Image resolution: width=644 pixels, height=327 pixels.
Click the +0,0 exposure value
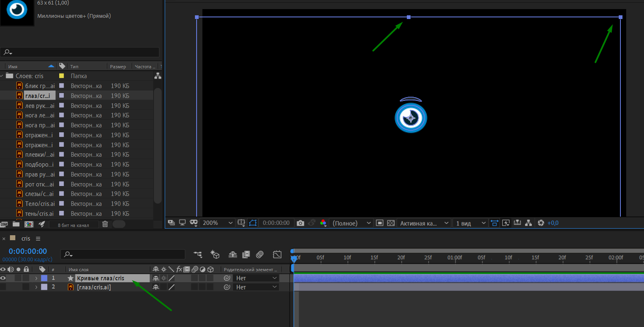[553, 223]
